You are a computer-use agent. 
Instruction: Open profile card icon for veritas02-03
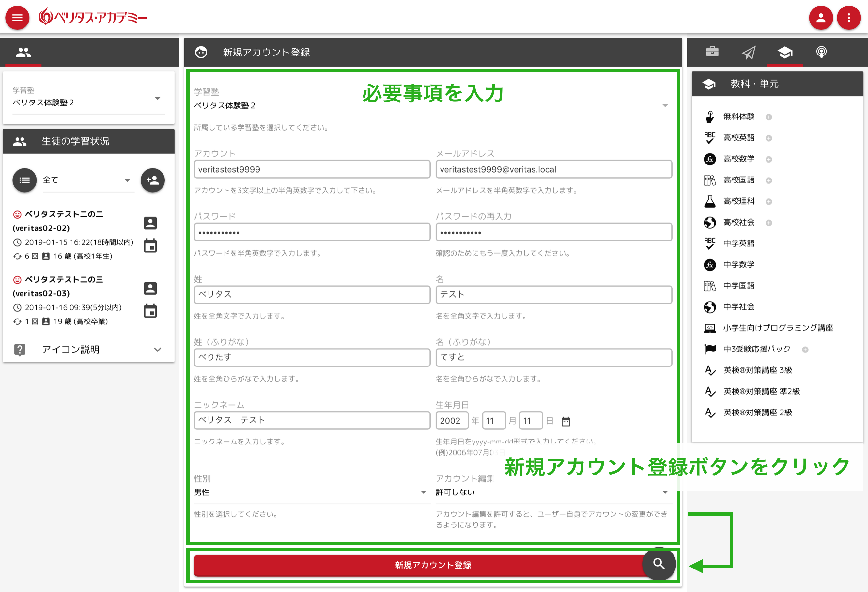[150, 288]
